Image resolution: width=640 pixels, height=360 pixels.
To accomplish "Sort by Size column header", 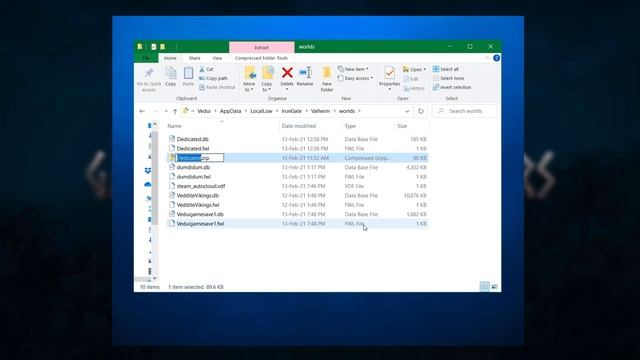I will (402, 126).
